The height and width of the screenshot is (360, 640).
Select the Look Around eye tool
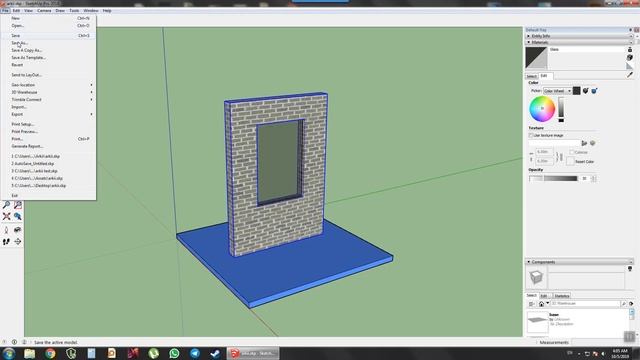coord(18,230)
